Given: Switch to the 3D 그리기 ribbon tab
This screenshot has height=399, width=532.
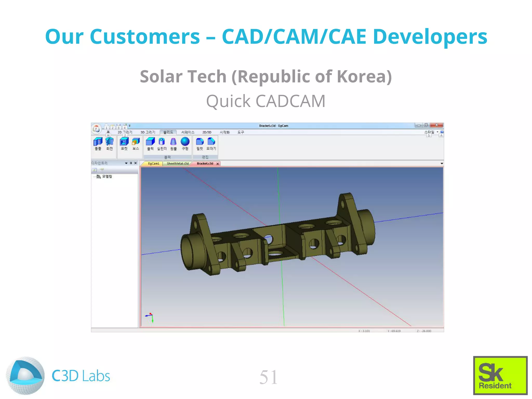Looking at the screenshot, I should tap(148, 132).
